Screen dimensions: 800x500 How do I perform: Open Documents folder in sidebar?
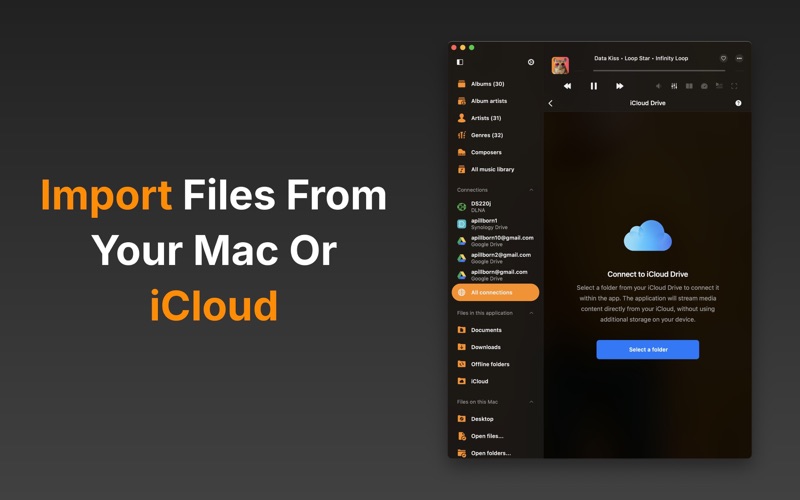tap(495, 330)
